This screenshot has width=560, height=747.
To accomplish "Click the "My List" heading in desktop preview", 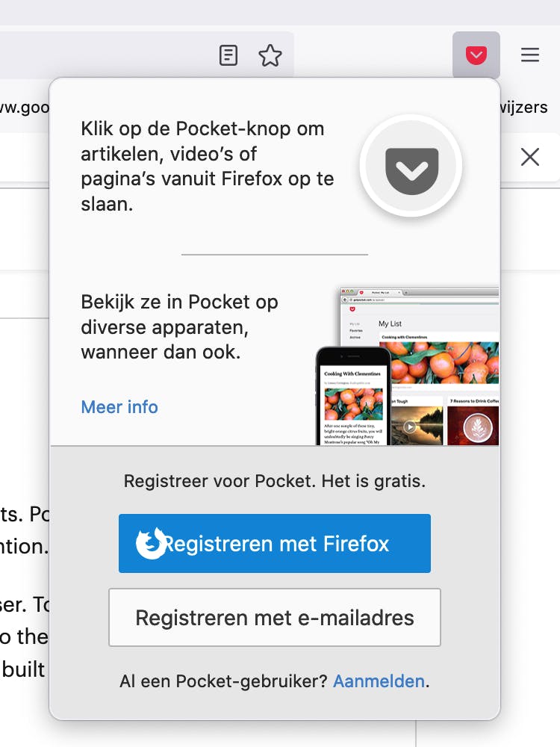I will coord(390,323).
